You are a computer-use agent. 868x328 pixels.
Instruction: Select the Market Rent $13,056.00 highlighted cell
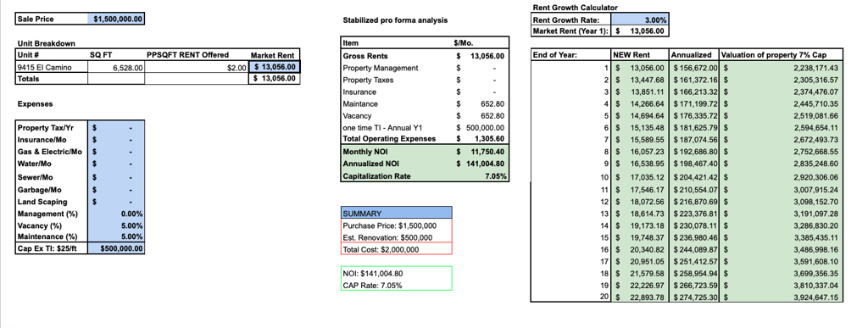(x=275, y=67)
